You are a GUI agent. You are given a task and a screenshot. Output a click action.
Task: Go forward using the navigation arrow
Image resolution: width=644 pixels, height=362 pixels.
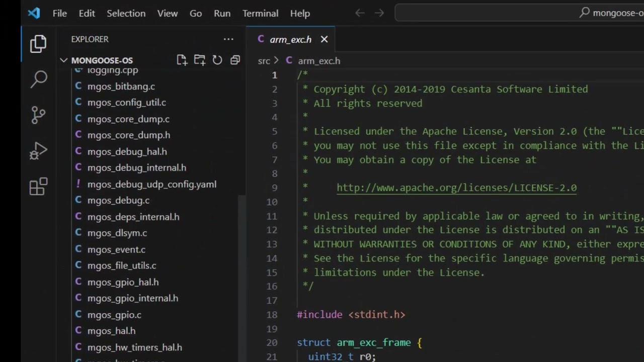379,13
